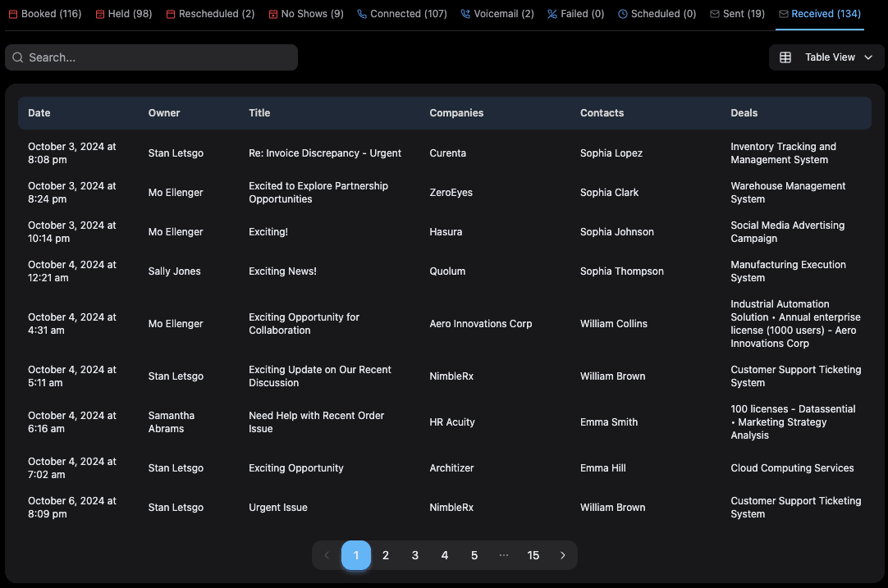Click company Curenta
The image size is (888, 588).
[448, 153]
